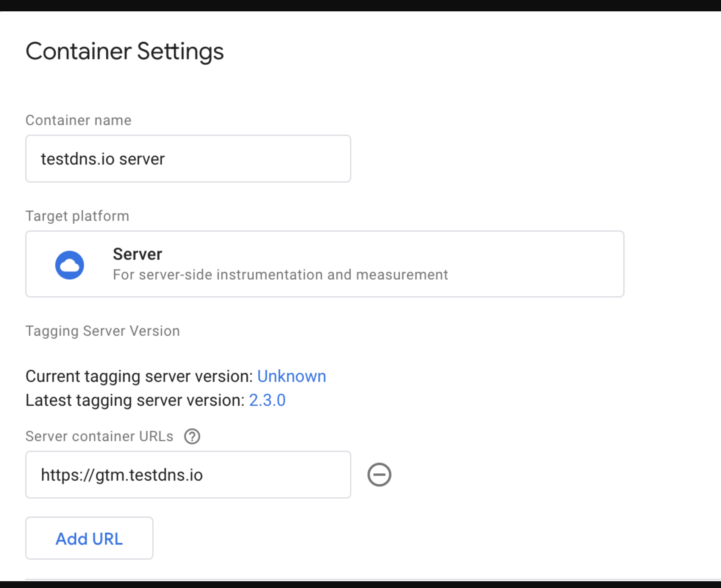721x588 pixels.
Task: Remove the gtm.testdns.io URL using minus icon
Action: point(379,474)
